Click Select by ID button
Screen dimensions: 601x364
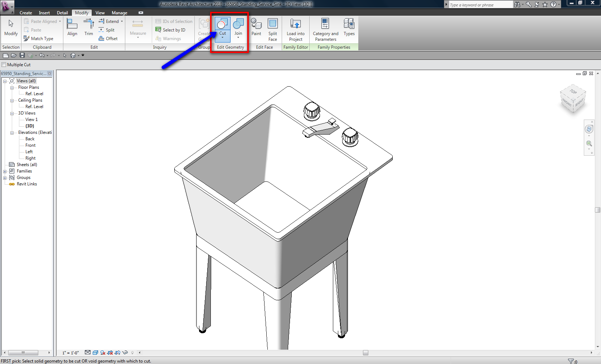171,30
